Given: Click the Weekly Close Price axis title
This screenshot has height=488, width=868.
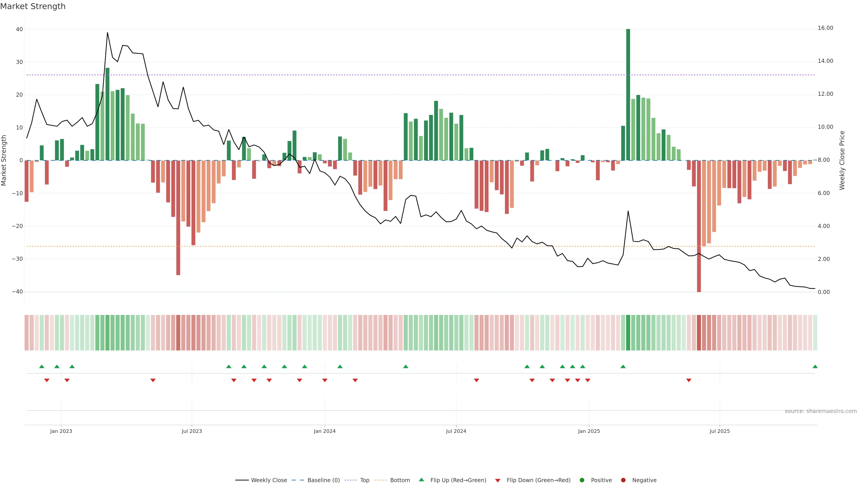Looking at the screenshot, I should pyautogui.click(x=842, y=160).
